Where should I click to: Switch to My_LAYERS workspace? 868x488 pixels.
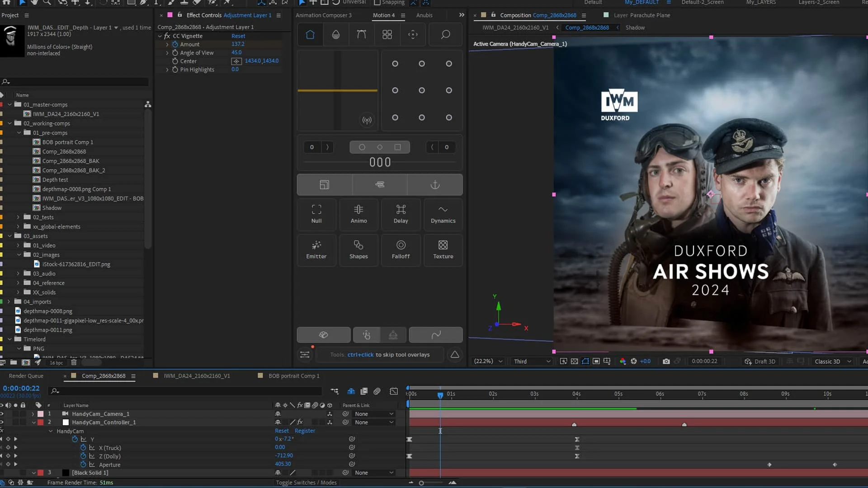(761, 2)
